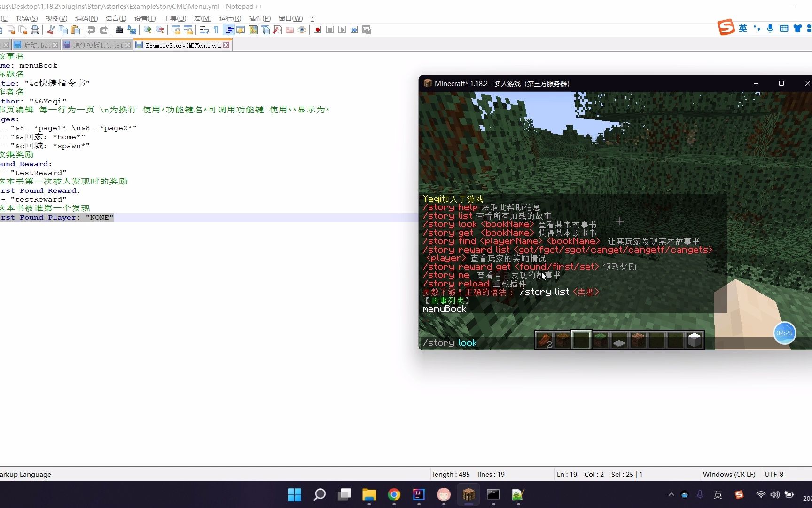Open the 窗口(W) menu
812x508 pixels.
(290, 18)
